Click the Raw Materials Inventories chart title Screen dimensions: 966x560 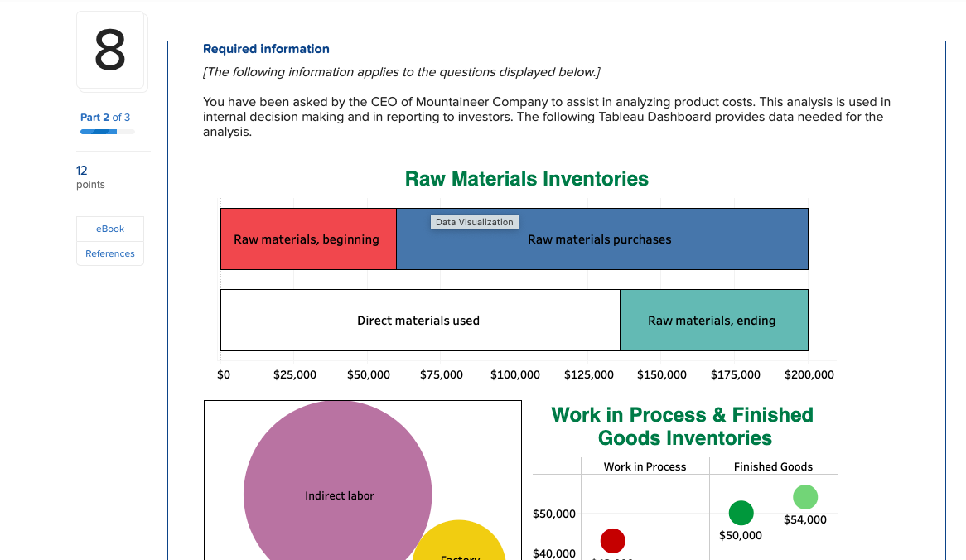(527, 179)
